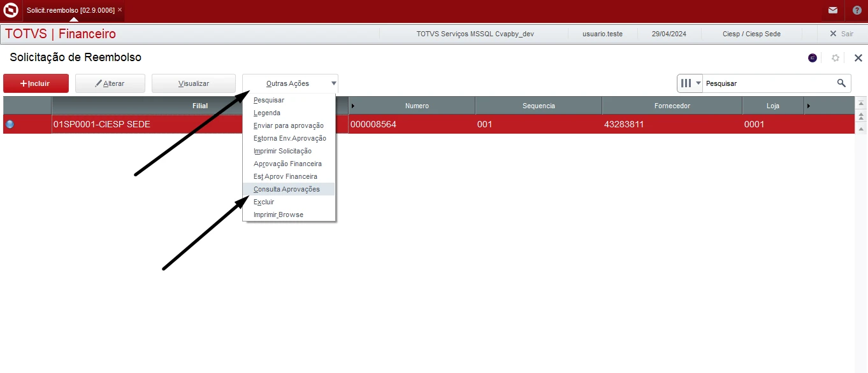Open the column filter dropdown near search
The image size is (868, 373).
690,83
